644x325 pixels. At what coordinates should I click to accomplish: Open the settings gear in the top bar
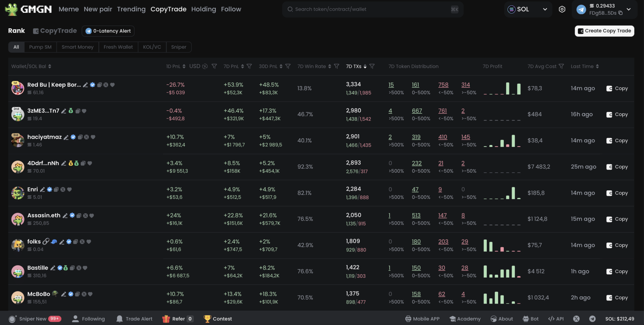562,9
